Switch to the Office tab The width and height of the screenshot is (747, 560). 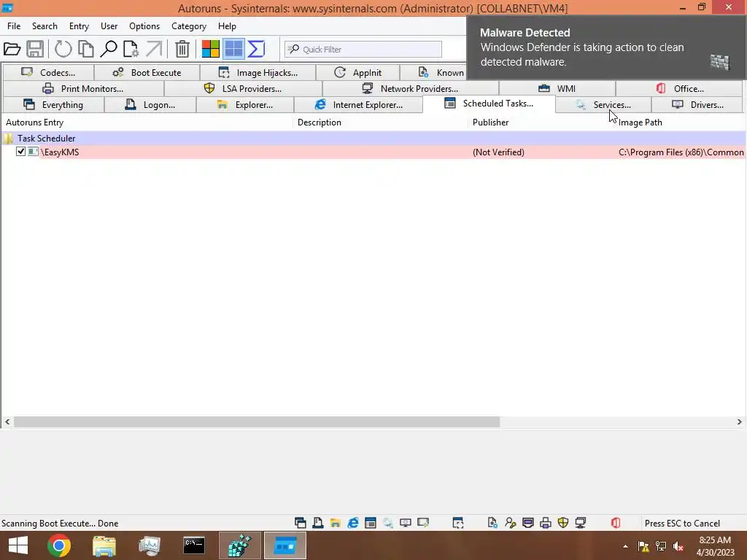(679, 88)
